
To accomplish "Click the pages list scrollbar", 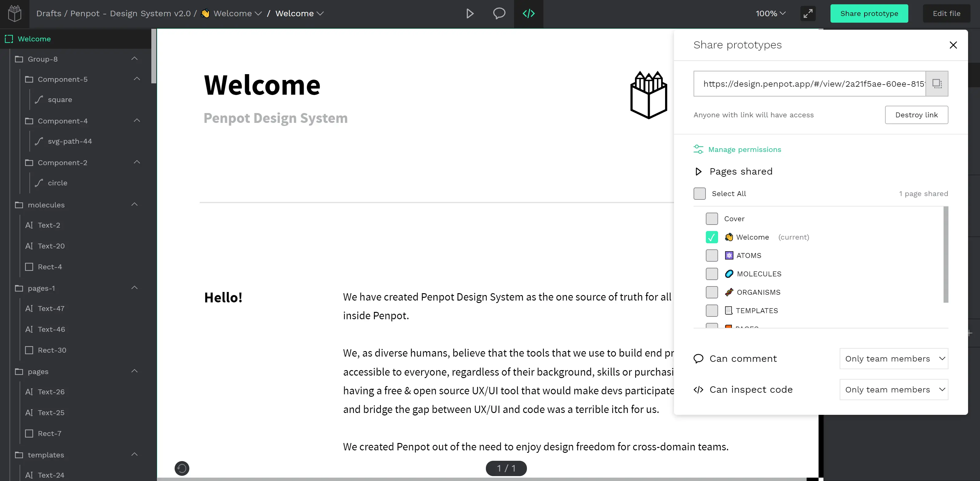I will click(945, 255).
